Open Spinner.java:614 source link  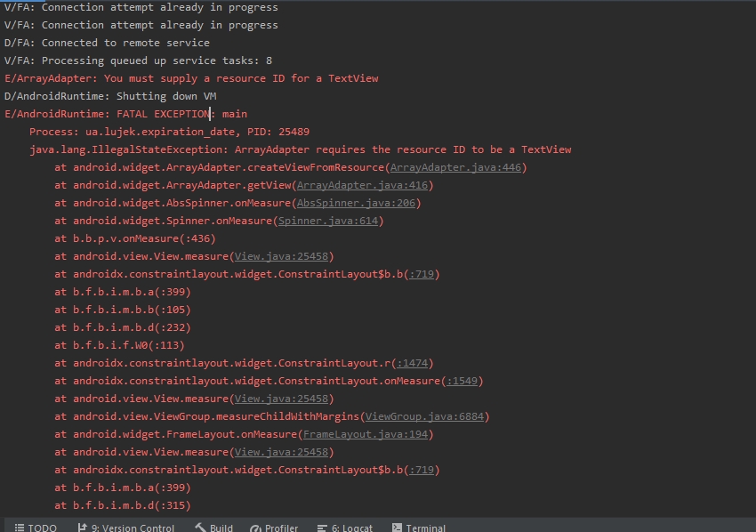point(328,221)
